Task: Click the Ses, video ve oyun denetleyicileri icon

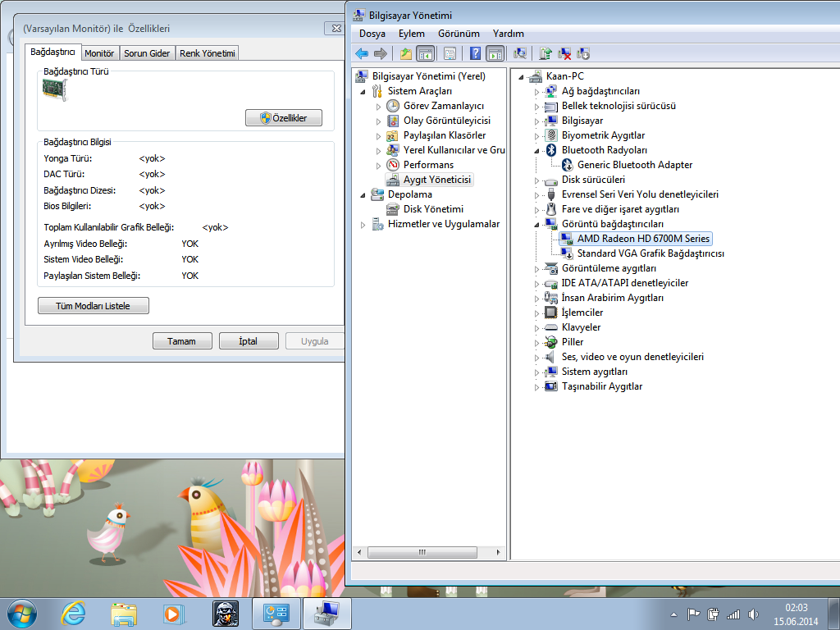Action: 550,357
